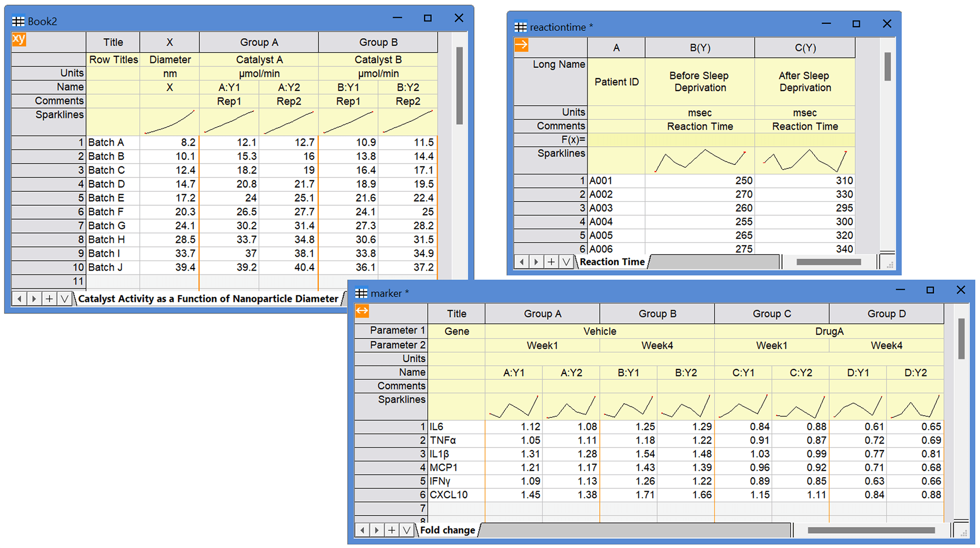Select the Reaction Time sheet tab

click(x=612, y=262)
